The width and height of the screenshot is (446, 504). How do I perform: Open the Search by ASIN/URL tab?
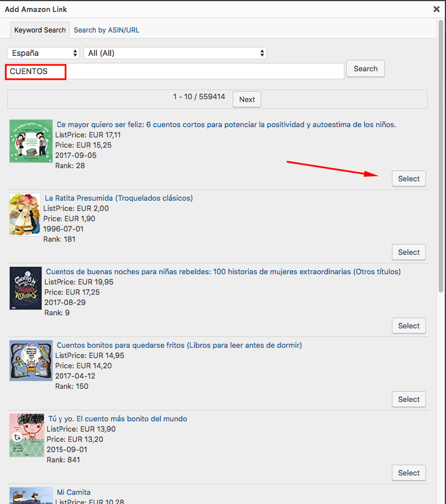[107, 30]
